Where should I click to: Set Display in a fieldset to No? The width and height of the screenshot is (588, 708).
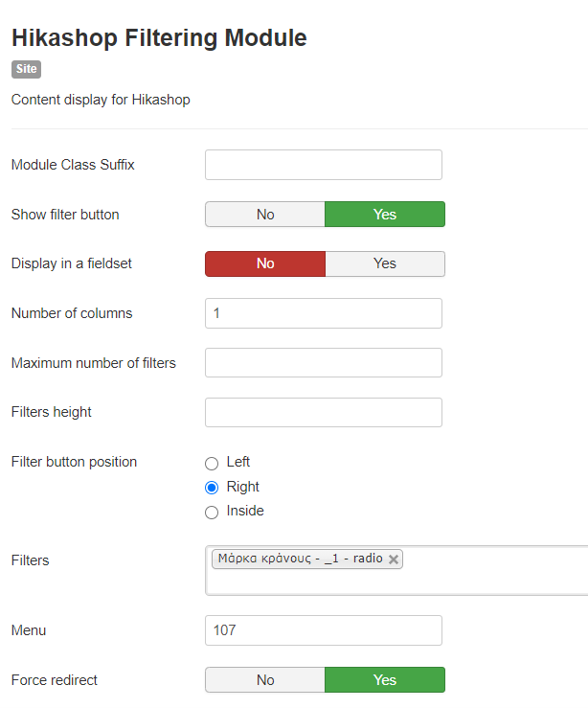pos(265,263)
